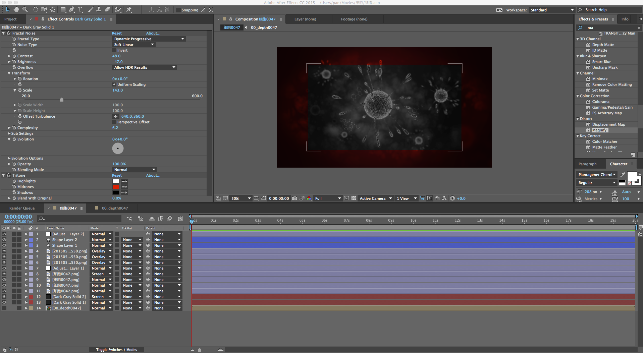The width and height of the screenshot is (644, 353).
Task: Select the Clone Stamp tool
Action: click(x=99, y=10)
